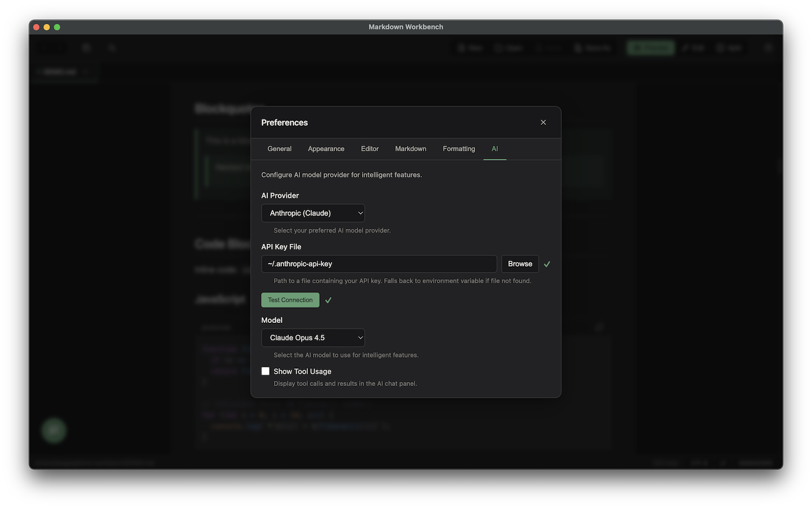The height and width of the screenshot is (508, 812).
Task: Open the AI assistant chat bubble
Action: (x=54, y=430)
